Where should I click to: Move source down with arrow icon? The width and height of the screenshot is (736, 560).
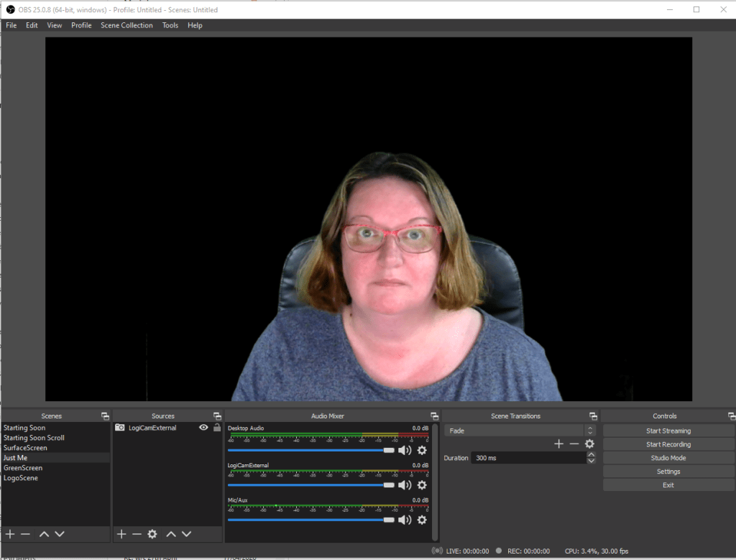187,534
